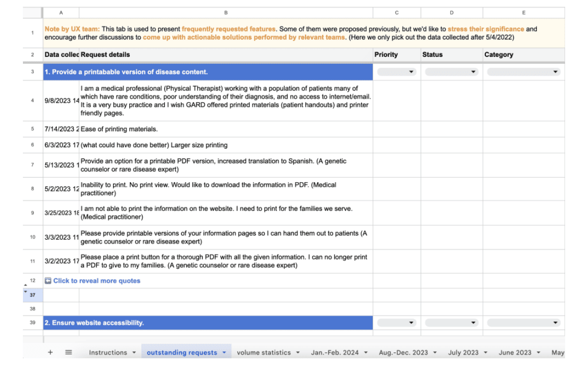Click the 'Category' header cell
The width and height of the screenshot is (588, 365).
click(524, 55)
